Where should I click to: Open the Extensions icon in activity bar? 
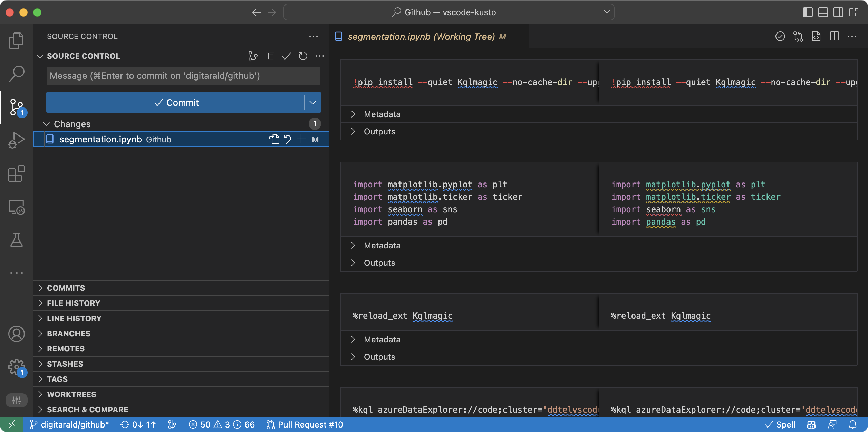16,174
